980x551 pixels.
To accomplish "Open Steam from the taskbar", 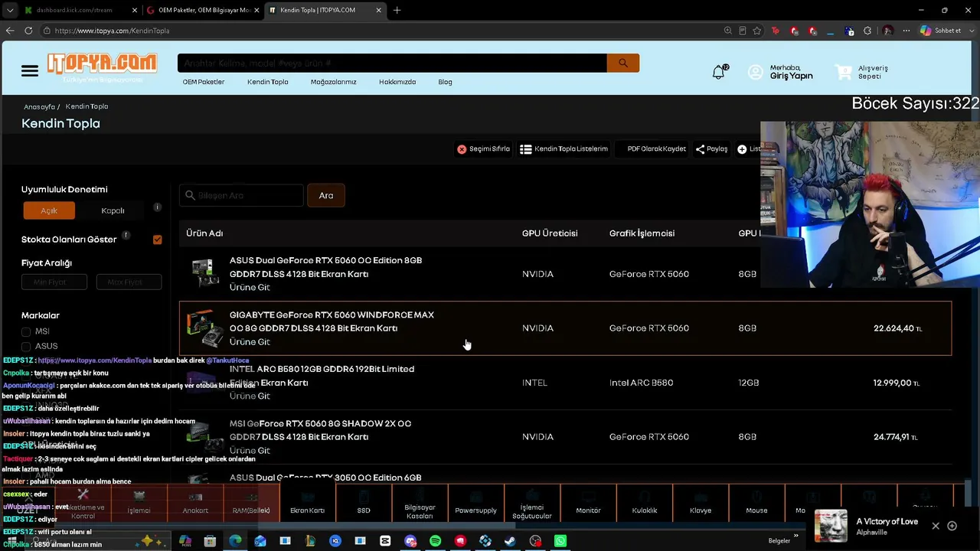I will tap(510, 541).
